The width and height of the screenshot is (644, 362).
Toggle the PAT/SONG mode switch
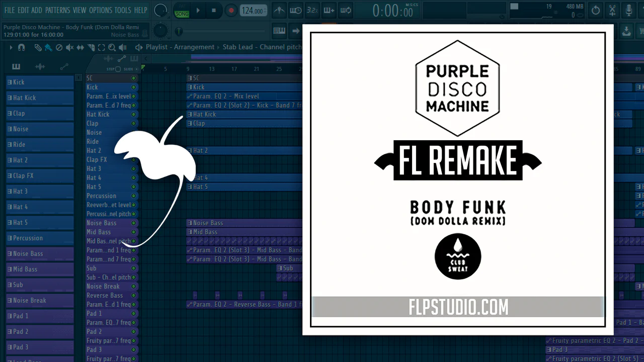pos(182,11)
